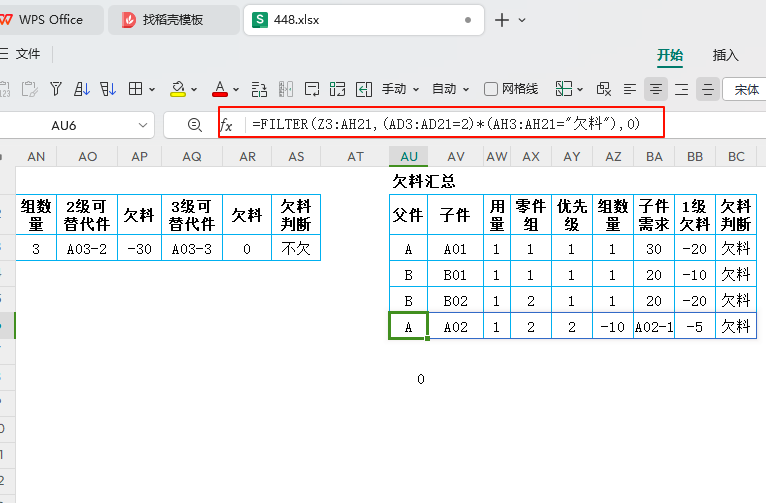Click the 1级欠料 header cell
This screenshot has height=503, width=766.
[x=695, y=215]
